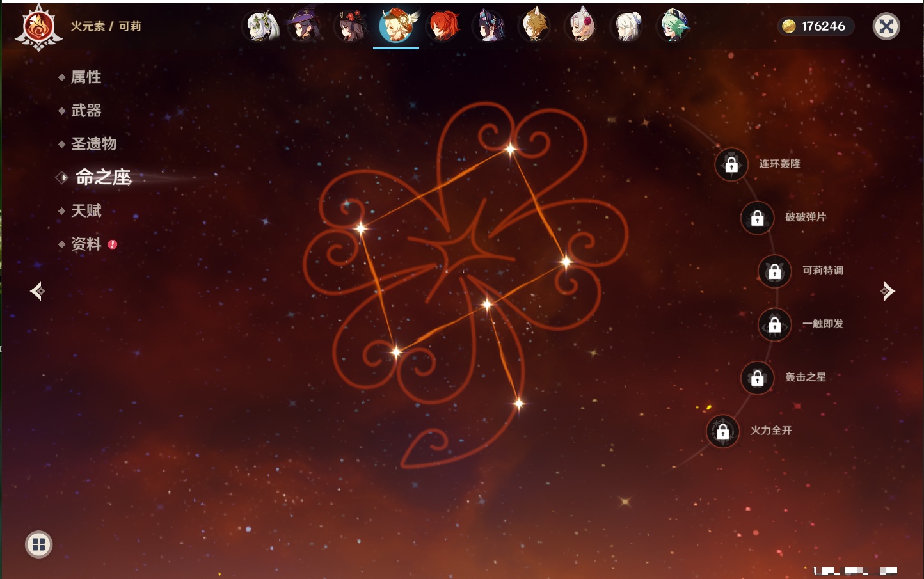Switch to Yun Jin's portrait

click(489, 27)
